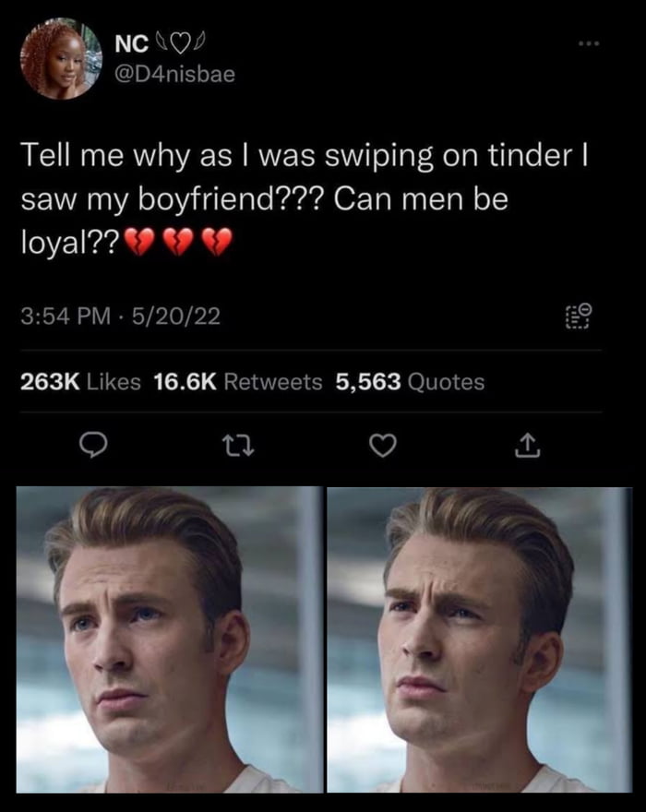Screen dimensions: 646x812
Task: Click the first broken heart emoji
Action: pyautogui.click(x=139, y=243)
